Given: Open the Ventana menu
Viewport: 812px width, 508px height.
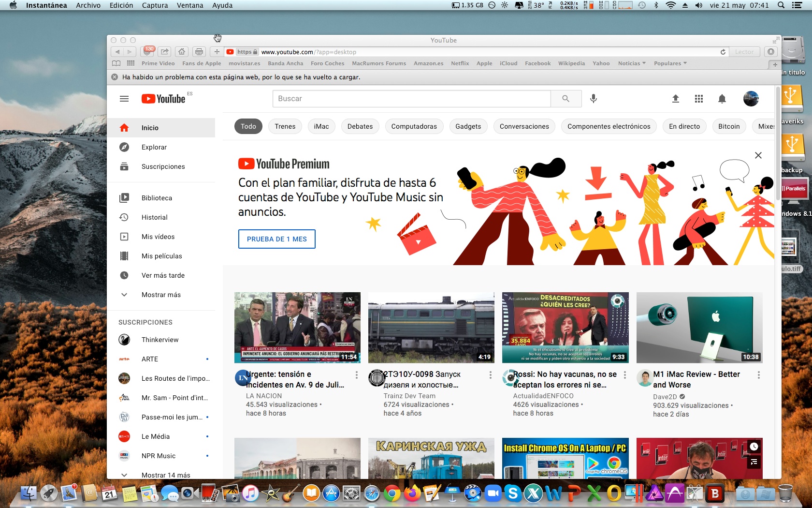Looking at the screenshot, I should tap(190, 5).
